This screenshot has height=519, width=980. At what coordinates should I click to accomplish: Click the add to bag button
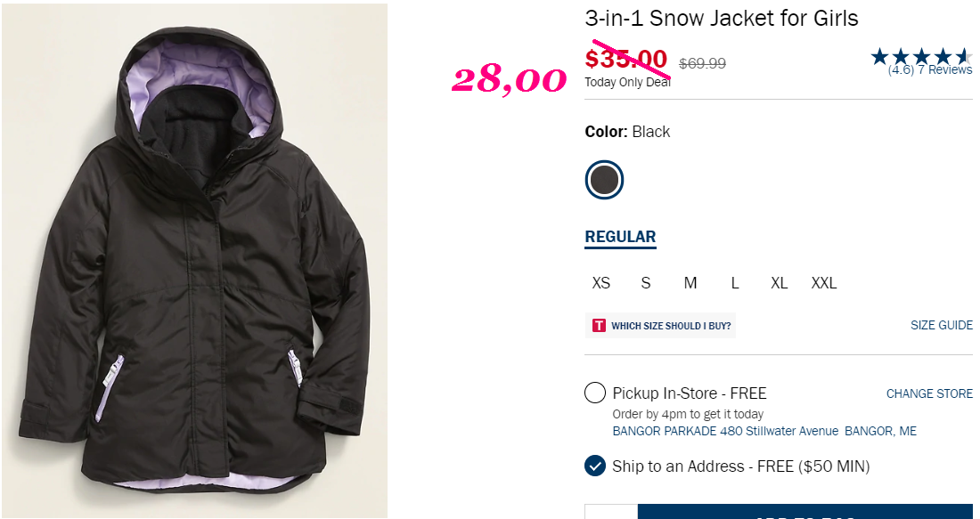coord(805,512)
